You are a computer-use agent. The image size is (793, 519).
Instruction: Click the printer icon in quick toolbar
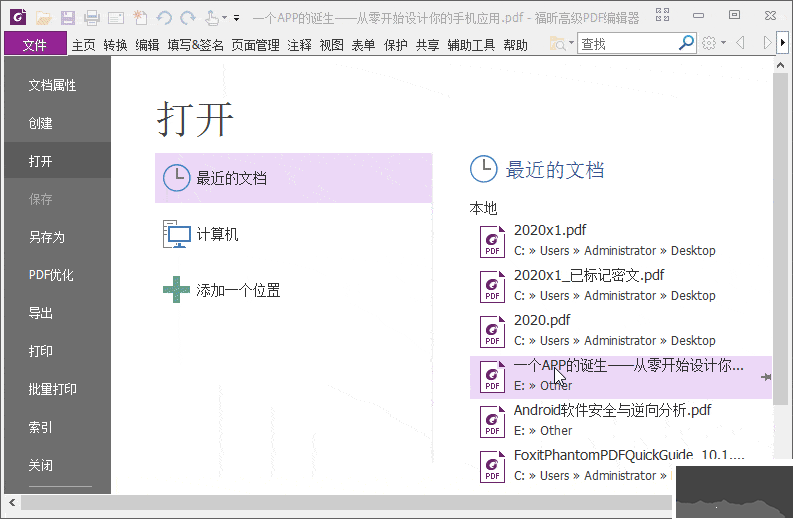point(92,18)
